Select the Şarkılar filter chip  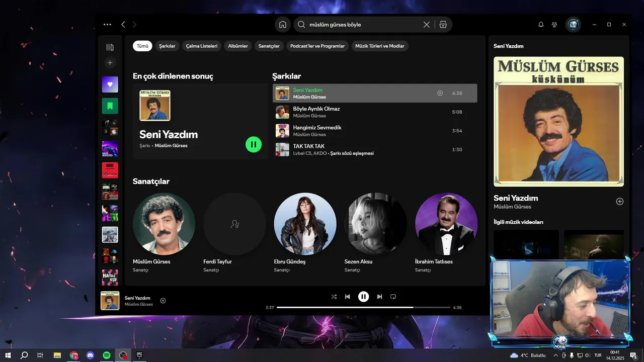167,46
